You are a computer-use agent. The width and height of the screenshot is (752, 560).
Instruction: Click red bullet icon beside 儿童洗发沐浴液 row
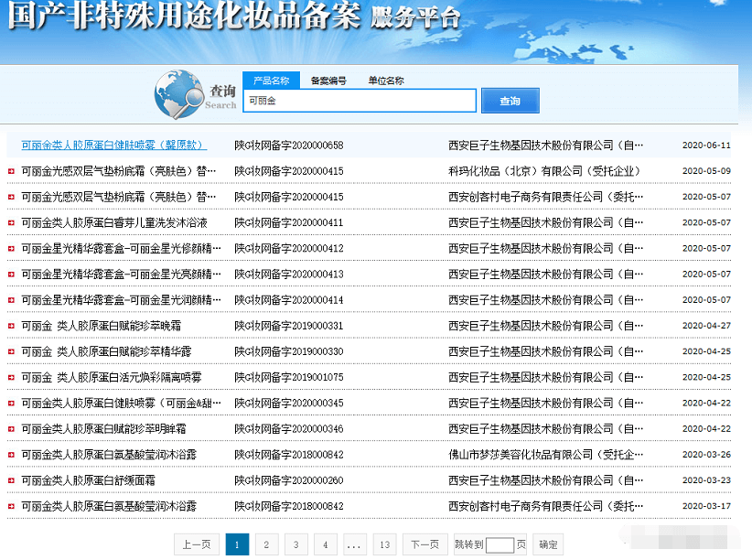coord(11,222)
